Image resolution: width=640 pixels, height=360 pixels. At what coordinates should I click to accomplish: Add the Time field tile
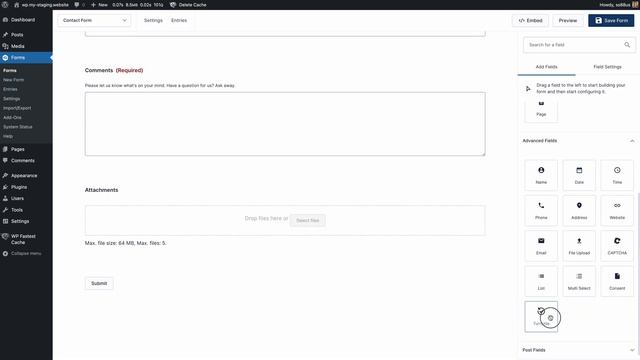[617, 175]
